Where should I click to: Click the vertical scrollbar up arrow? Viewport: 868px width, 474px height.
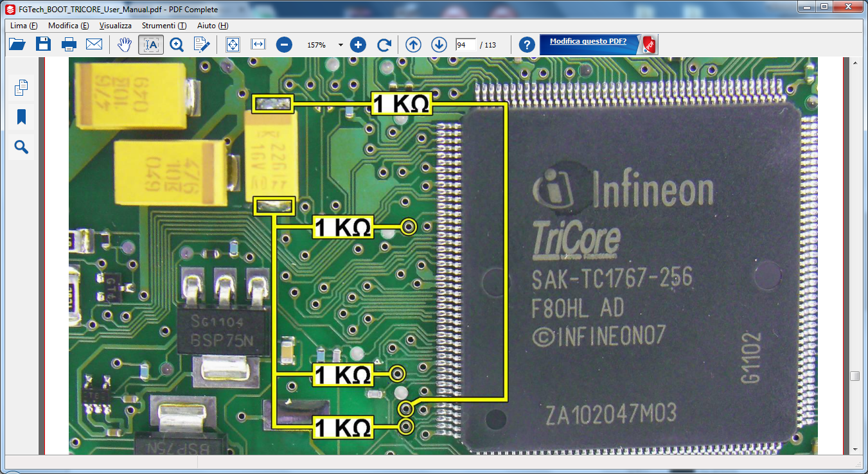tap(855, 63)
